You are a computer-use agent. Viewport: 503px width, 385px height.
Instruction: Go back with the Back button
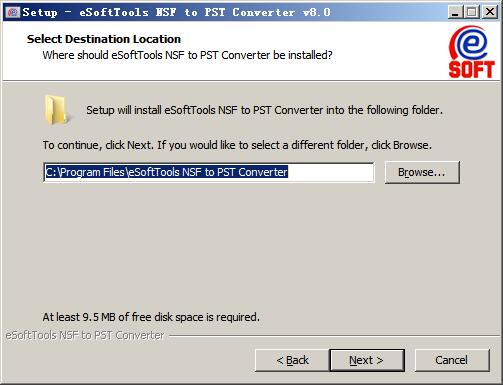(292, 360)
